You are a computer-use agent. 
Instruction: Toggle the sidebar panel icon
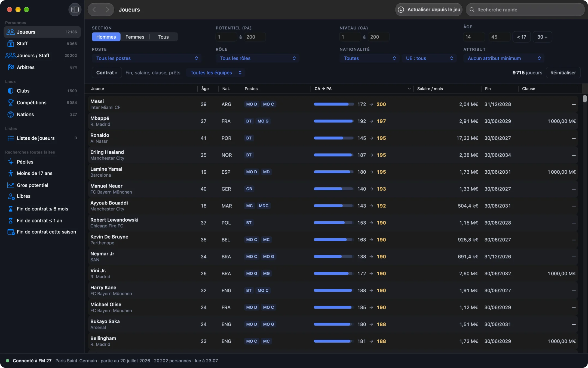[x=75, y=10]
